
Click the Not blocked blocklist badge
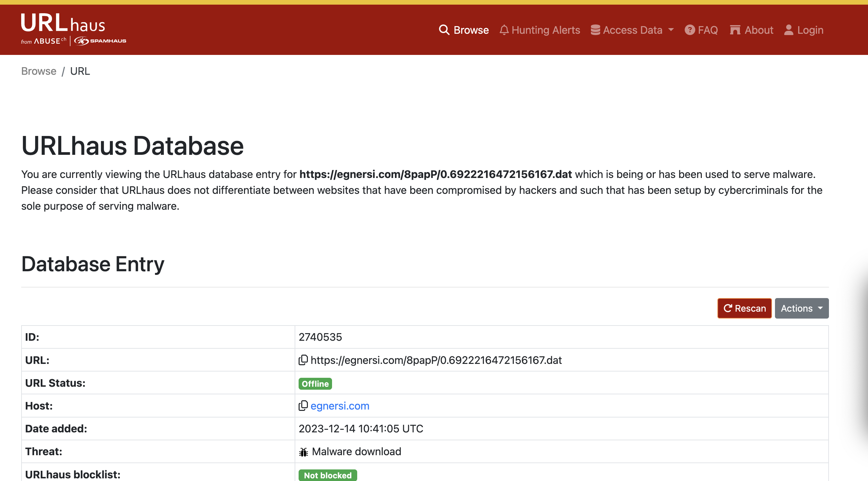327,475
